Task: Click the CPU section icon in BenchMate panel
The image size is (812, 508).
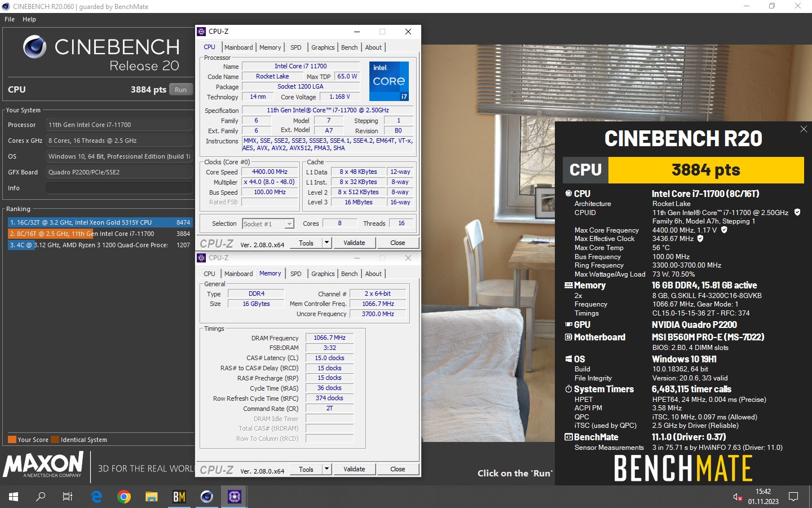Action: click(x=568, y=193)
